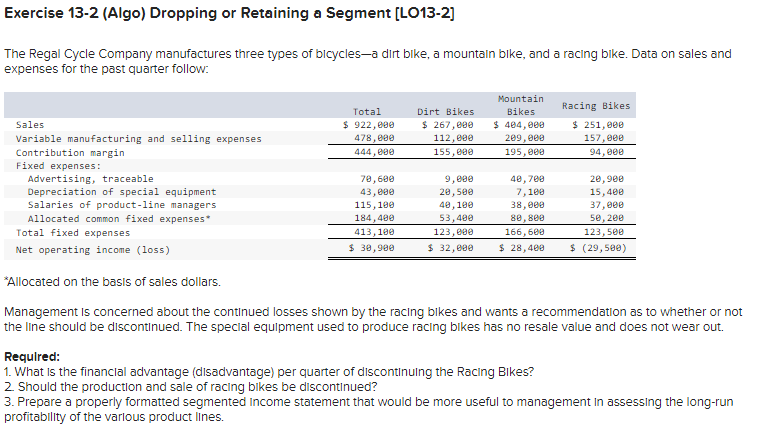This screenshot has height=437, width=769.
Task: Click Racing Bikes variable expenses 157,000
Action: (x=604, y=138)
